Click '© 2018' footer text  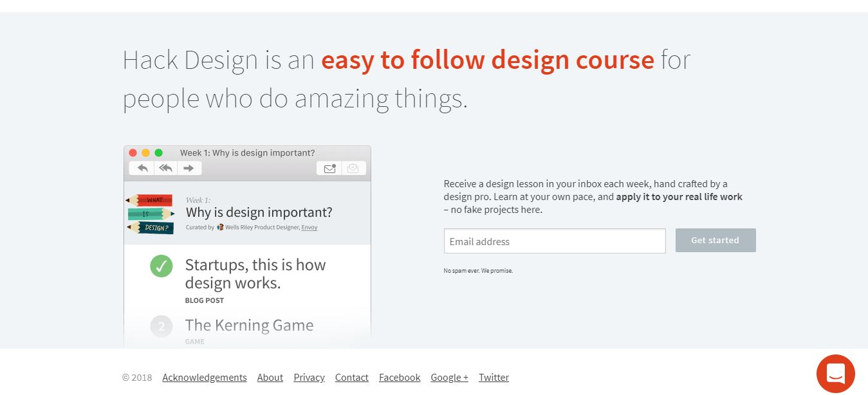137,378
